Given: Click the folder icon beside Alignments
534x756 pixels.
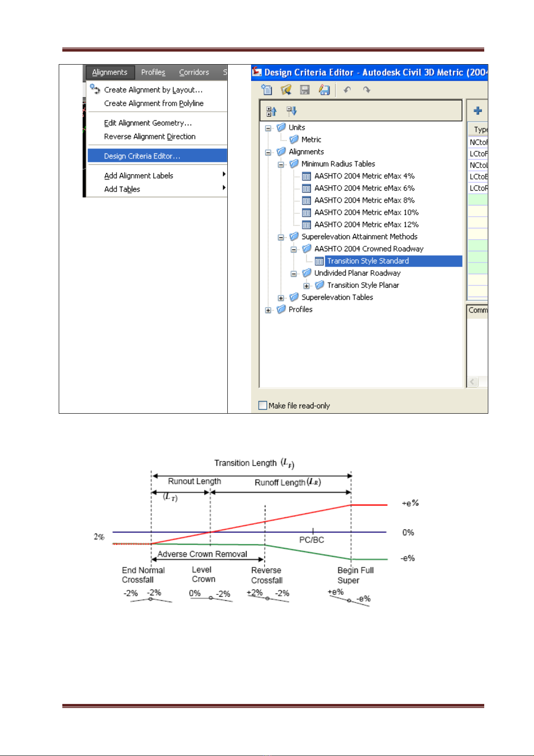Looking at the screenshot, I should pyautogui.click(x=282, y=152).
